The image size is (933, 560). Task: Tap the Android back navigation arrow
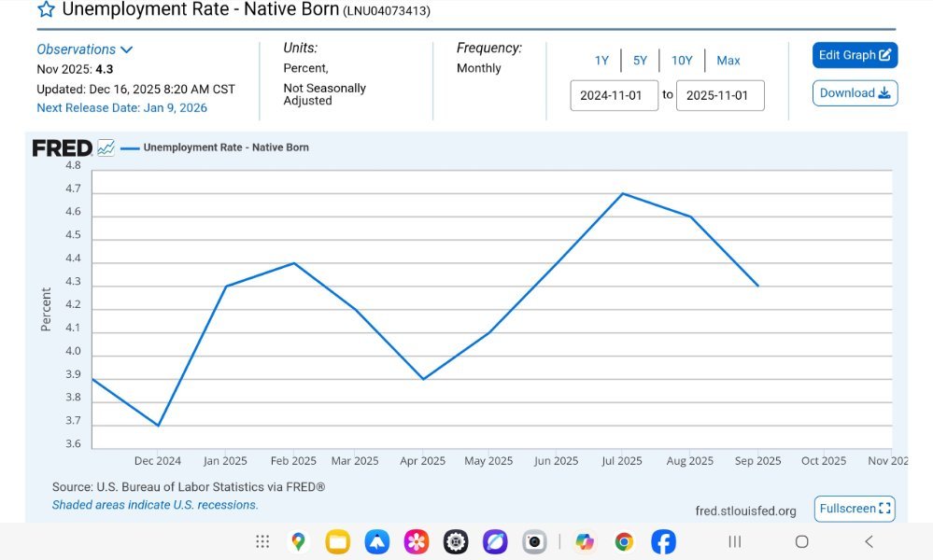point(869,541)
